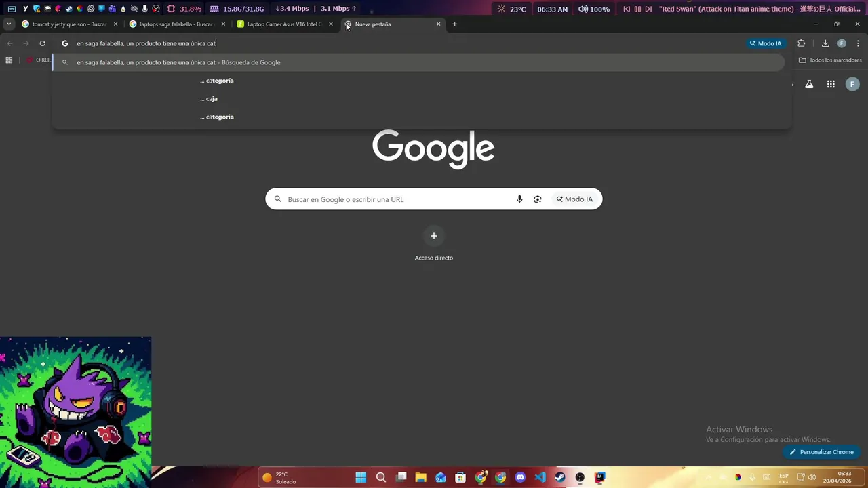The height and width of the screenshot is (488, 868).
Task: Click the ESP language indicator
Action: click(x=784, y=477)
